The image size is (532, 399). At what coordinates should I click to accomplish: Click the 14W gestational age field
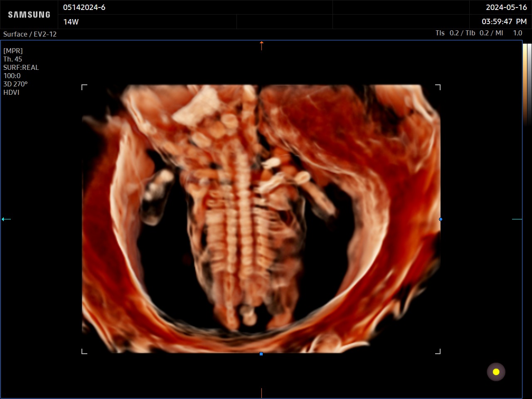(71, 22)
